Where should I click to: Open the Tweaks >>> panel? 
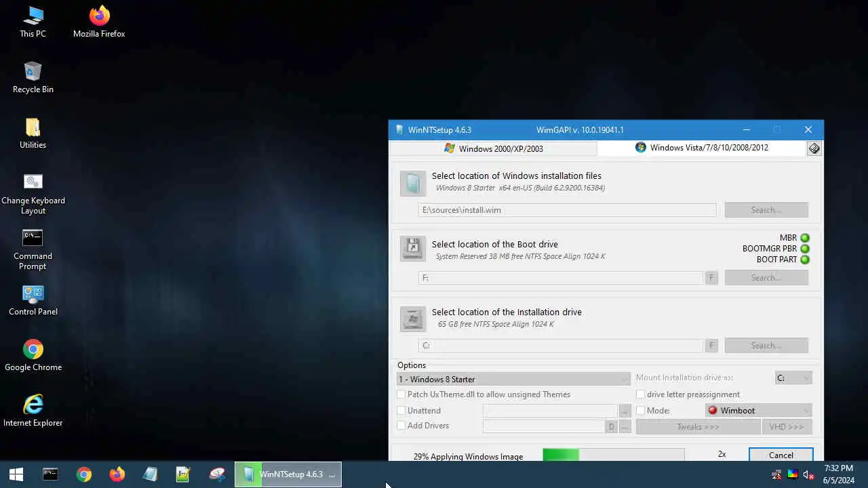[x=698, y=427]
